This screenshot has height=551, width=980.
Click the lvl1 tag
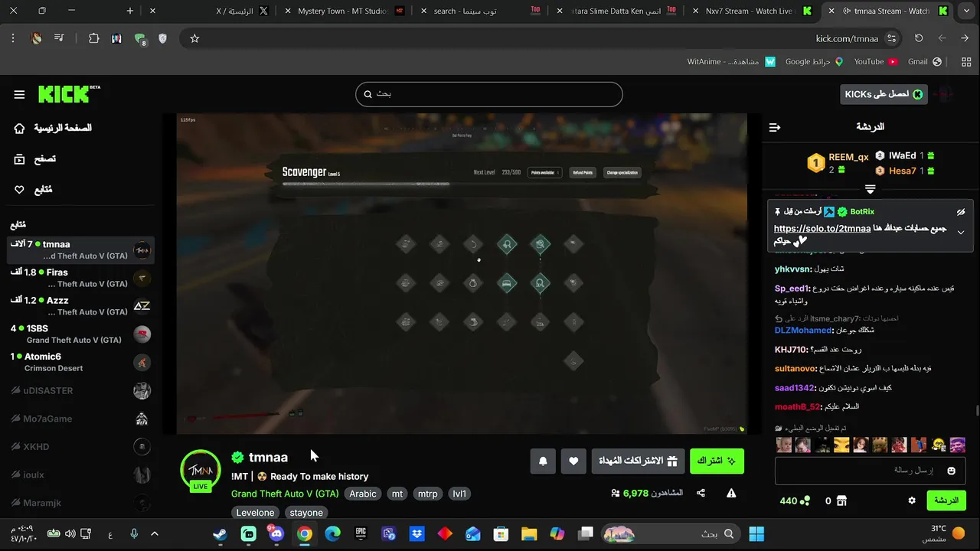459,494
